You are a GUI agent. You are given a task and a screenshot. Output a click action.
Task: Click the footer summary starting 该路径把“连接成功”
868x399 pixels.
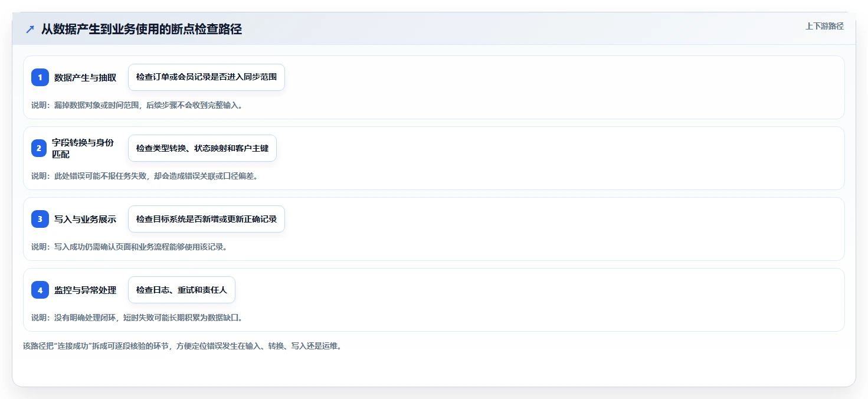point(182,346)
